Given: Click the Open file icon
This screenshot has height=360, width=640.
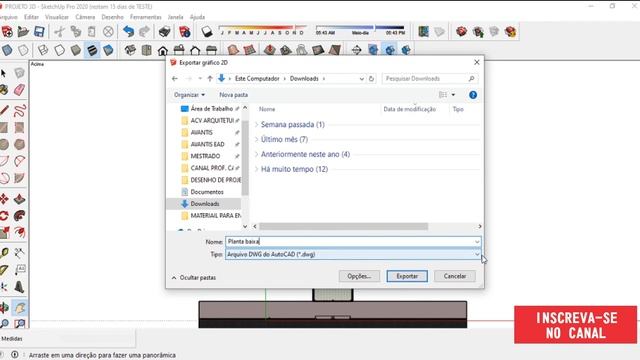Looking at the screenshot, I should pos(23,31).
